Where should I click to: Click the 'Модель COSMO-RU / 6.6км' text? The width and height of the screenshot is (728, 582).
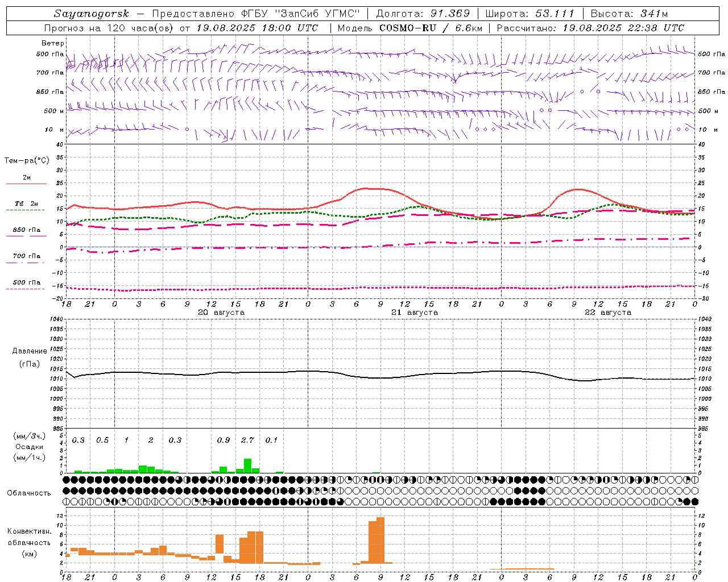[x=409, y=28]
